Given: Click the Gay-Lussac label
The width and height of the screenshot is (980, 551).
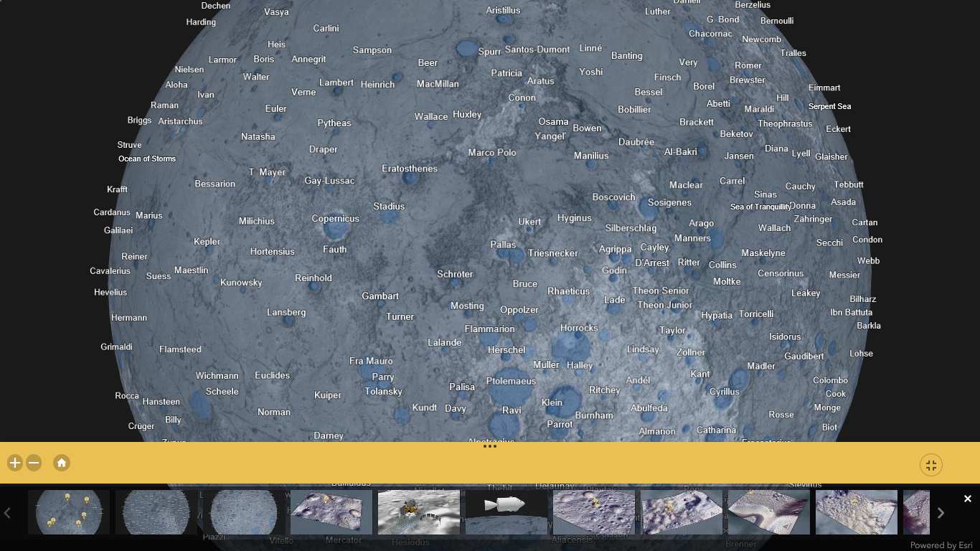Looking at the screenshot, I should (329, 181).
